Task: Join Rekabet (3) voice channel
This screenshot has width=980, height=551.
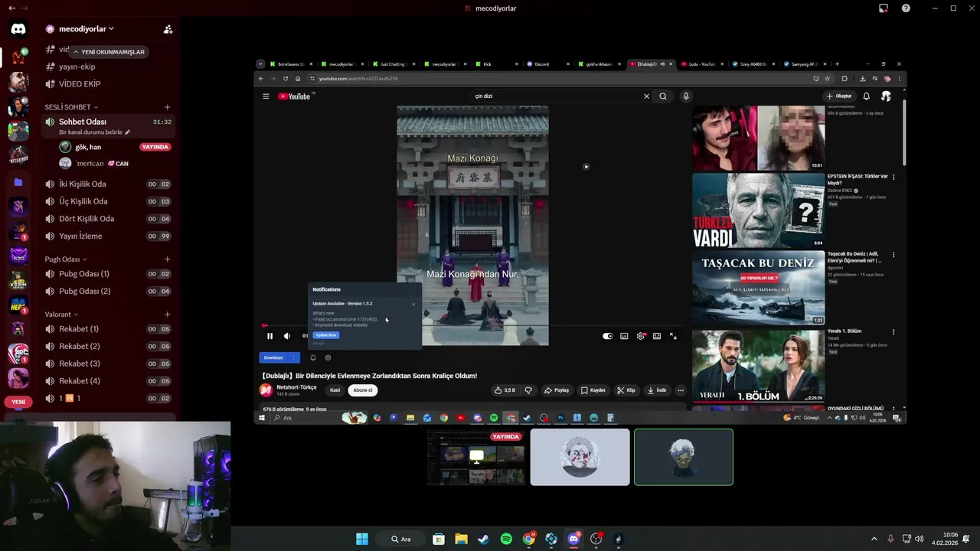Action: pos(108,364)
